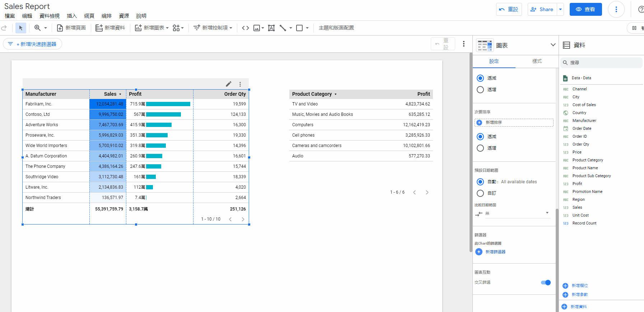Screen dimensions: 644x312
Task: Select the line drawing tool
Action: click(283, 28)
